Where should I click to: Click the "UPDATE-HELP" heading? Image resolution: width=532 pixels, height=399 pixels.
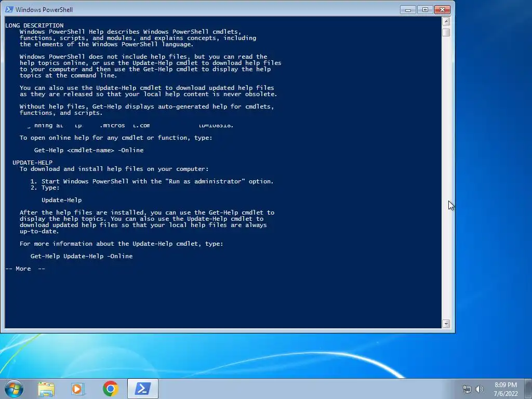33,163
